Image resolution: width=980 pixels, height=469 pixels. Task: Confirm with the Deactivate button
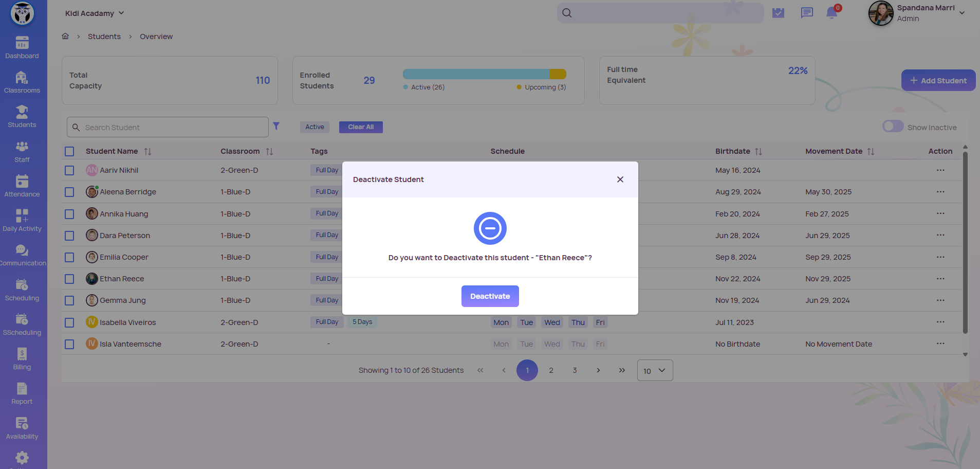[490, 296]
